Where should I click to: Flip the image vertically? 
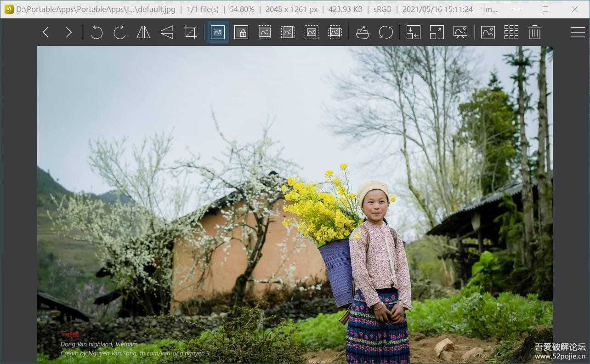click(x=167, y=32)
